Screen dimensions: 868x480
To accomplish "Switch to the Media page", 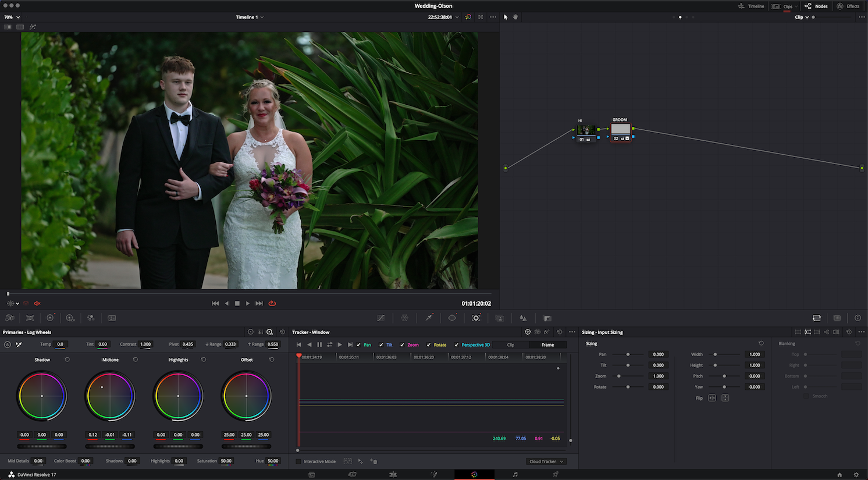I will click(x=311, y=475).
